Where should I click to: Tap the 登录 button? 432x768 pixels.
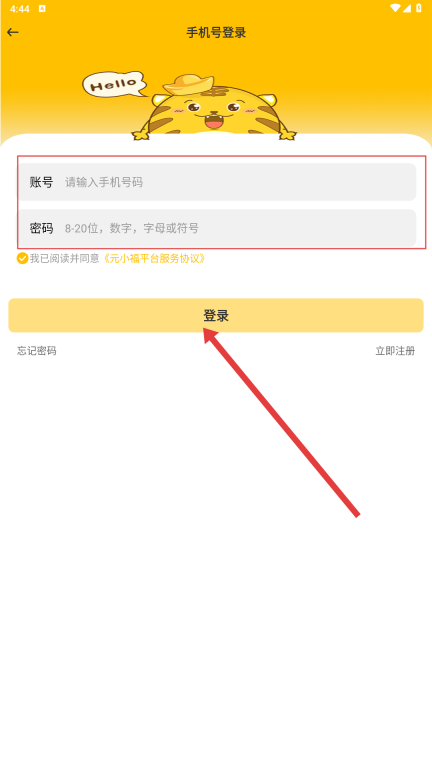click(x=216, y=315)
